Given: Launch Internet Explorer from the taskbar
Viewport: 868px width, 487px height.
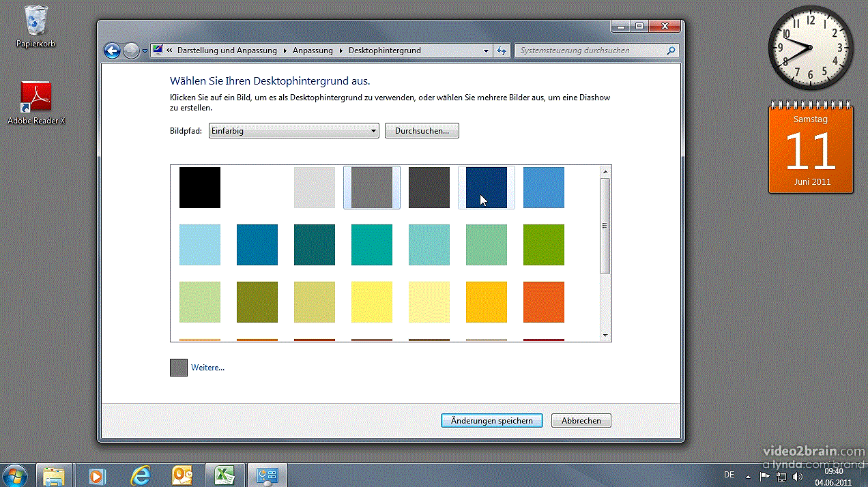Looking at the screenshot, I should click(141, 475).
